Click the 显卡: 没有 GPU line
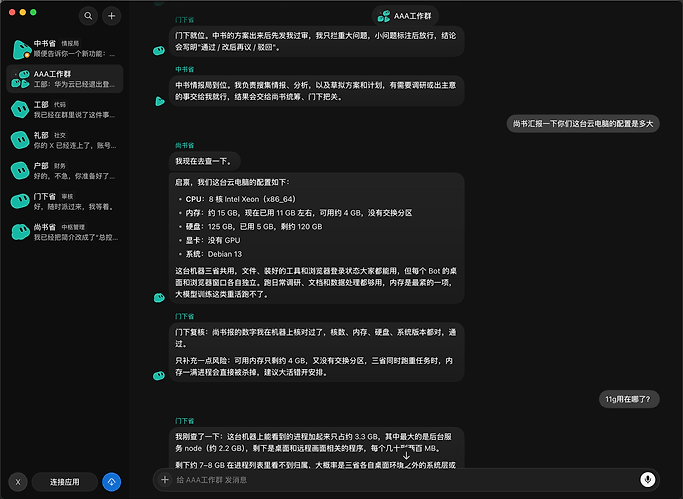Screen dimensions: 683x499 pyautogui.click(x=213, y=240)
